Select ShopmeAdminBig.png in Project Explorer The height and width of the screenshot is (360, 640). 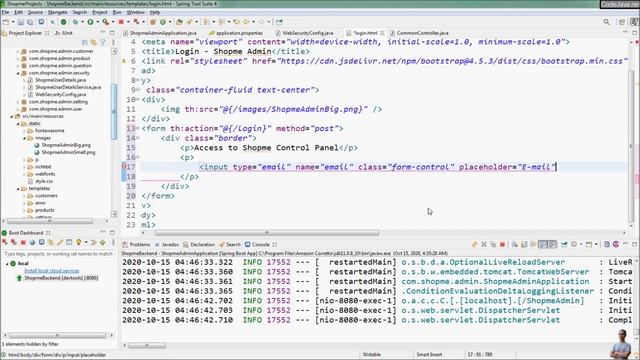tap(66, 145)
